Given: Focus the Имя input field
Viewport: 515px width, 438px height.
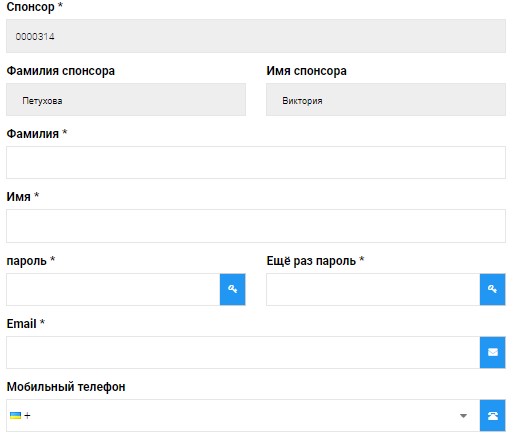Looking at the screenshot, I should pyautogui.click(x=256, y=226).
